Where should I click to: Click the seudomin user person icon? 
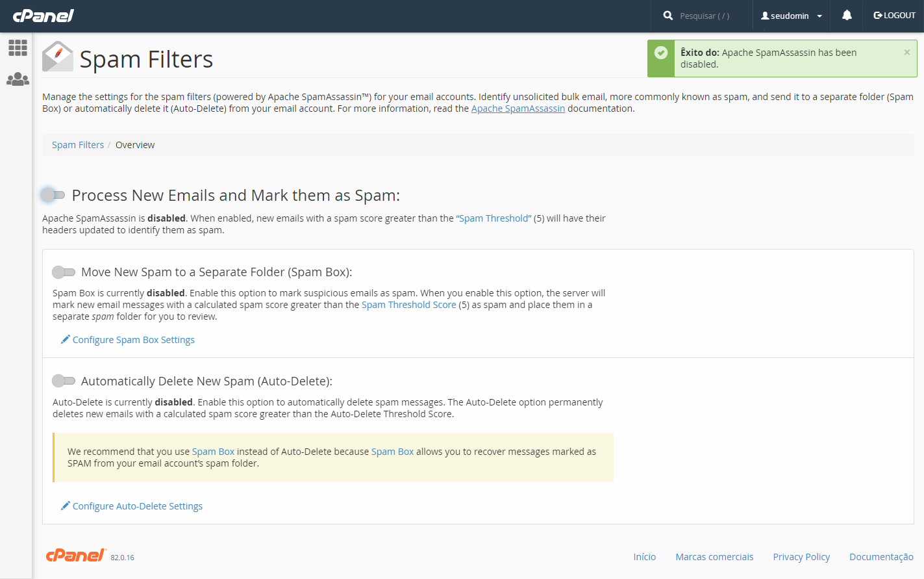(765, 16)
